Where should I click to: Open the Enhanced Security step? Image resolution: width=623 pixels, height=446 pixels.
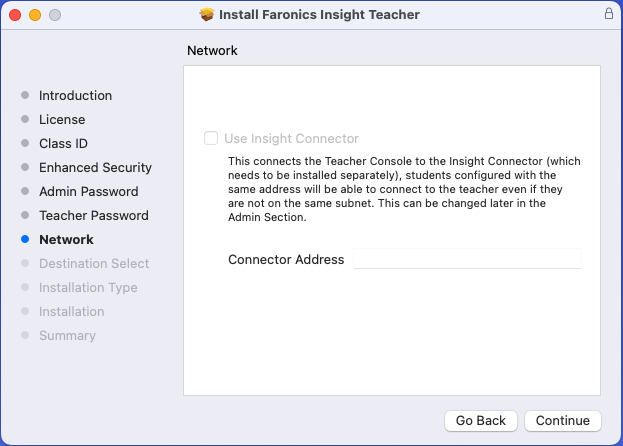coord(95,168)
